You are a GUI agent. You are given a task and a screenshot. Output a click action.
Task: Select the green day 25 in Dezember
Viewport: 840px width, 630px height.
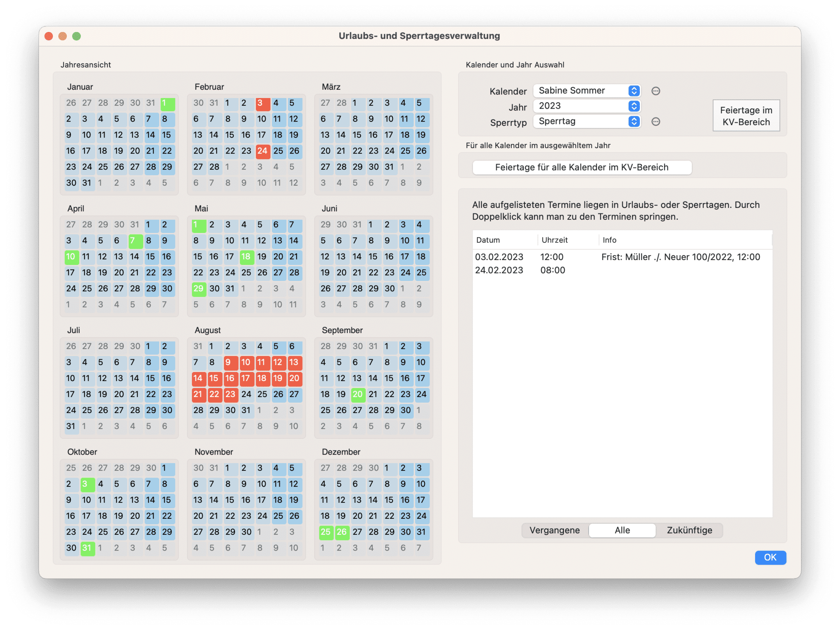pyautogui.click(x=326, y=532)
